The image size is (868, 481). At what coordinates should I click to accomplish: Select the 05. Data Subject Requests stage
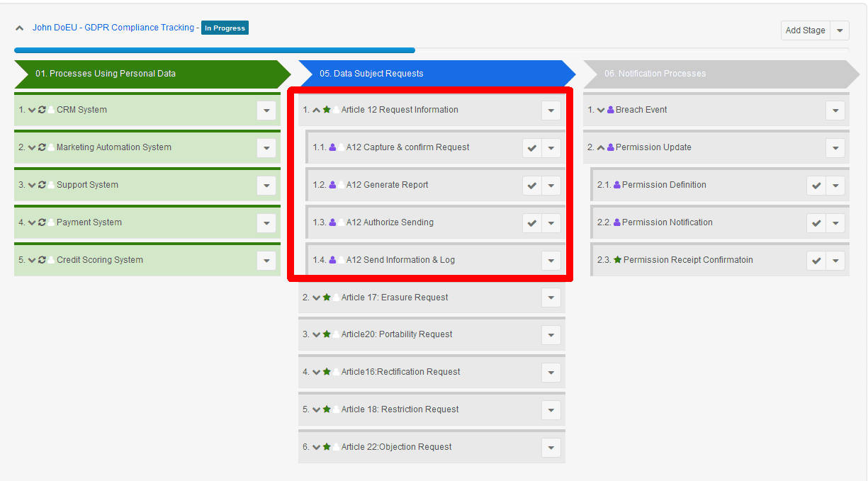[x=432, y=74]
